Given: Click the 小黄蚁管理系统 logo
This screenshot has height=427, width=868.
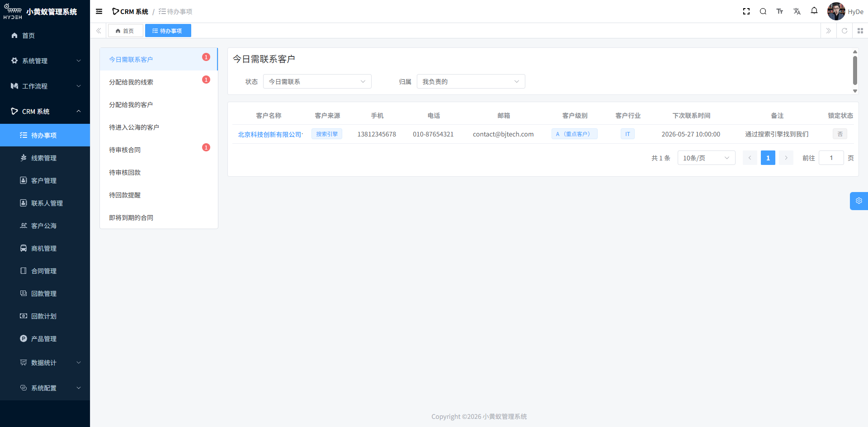Looking at the screenshot, I should click(41, 11).
